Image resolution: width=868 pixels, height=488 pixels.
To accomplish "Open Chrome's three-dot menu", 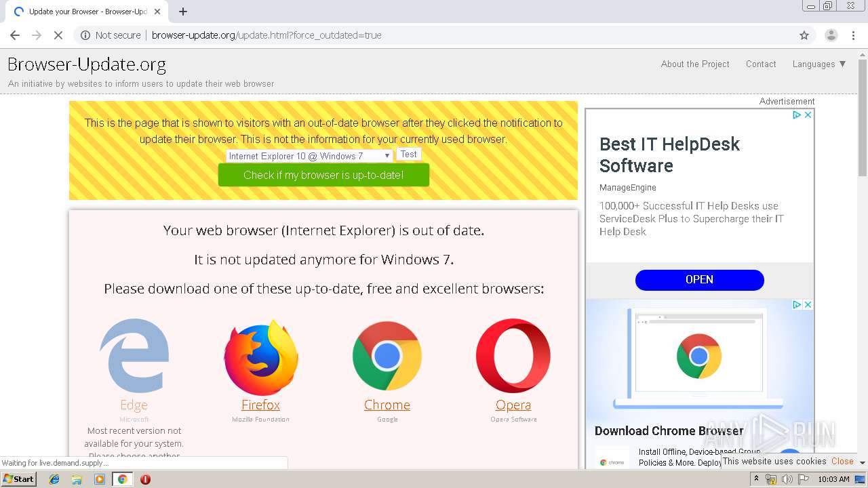I will [852, 35].
